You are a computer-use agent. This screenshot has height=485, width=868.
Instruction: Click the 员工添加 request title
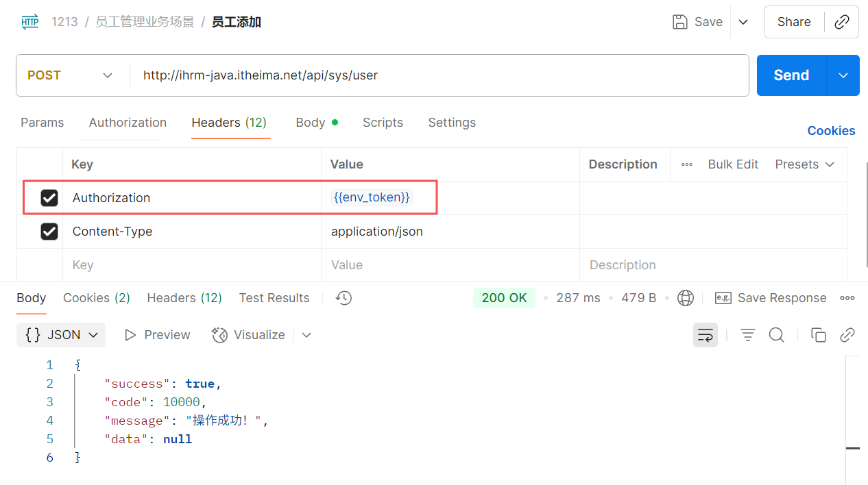[237, 22]
